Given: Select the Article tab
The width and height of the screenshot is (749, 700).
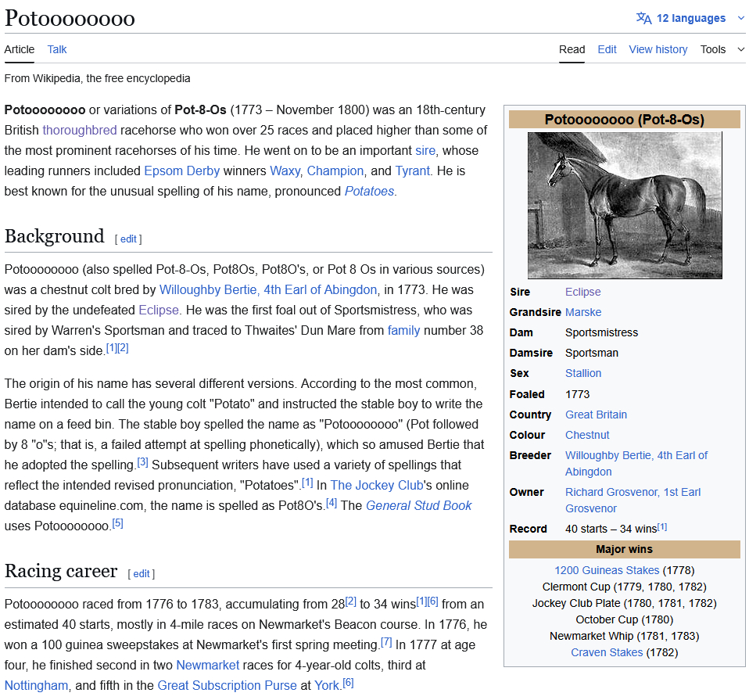Looking at the screenshot, I should pos(20,49).
